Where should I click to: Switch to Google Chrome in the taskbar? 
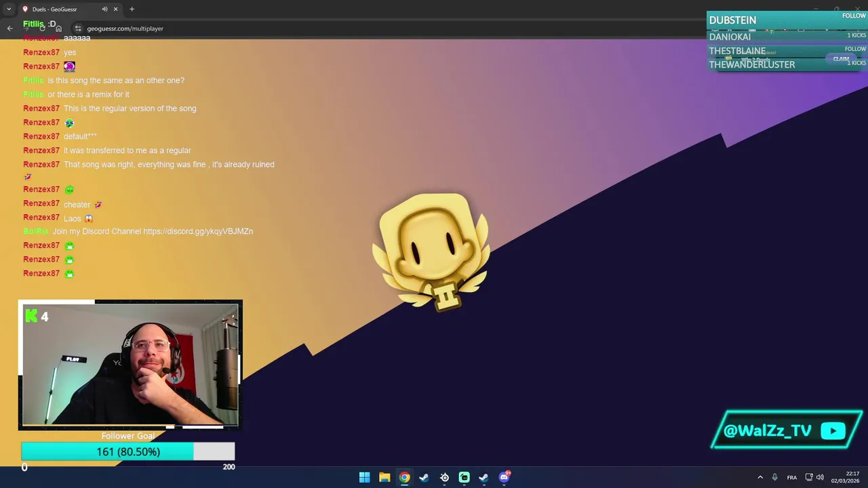(404, 477)
